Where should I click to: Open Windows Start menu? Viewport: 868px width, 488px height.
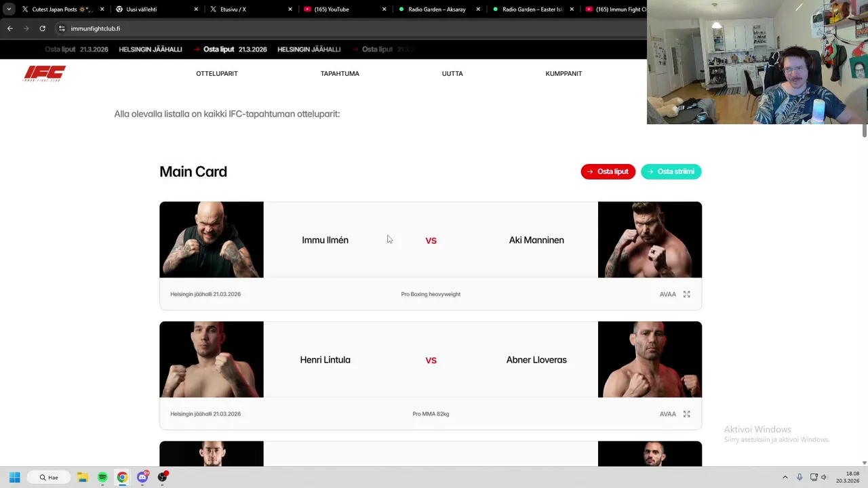click(x=14, y=477)
